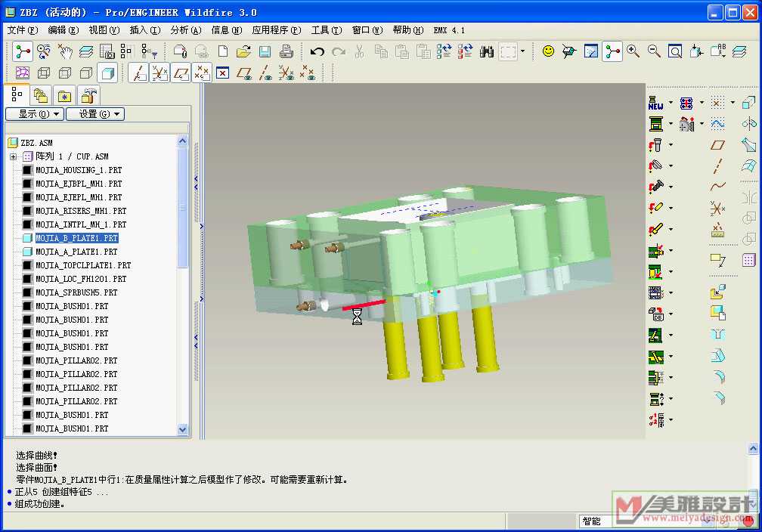Image resolution: width=762 pixels, height=532 pixels.
Task: Create a new file with the blank page icon
Action: [222, 51]
